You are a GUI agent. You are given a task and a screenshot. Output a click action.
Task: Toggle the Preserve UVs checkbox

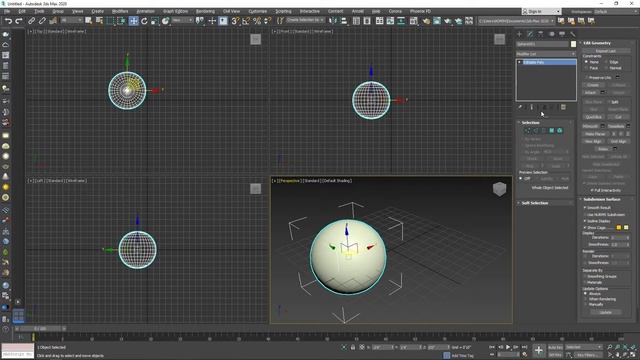[587, 78]
